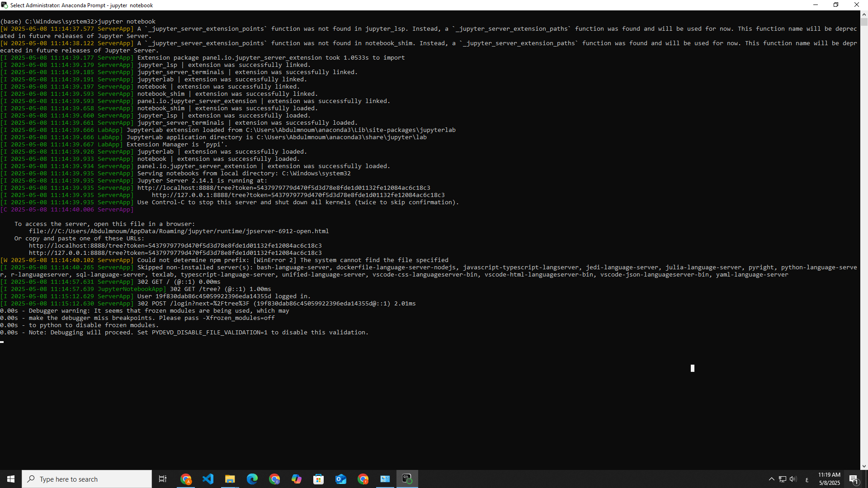This screenshot has height=488, width=868.
Task: Select the Anaconda Prompt taskbar icon
Action: click(x=407, y=479)
